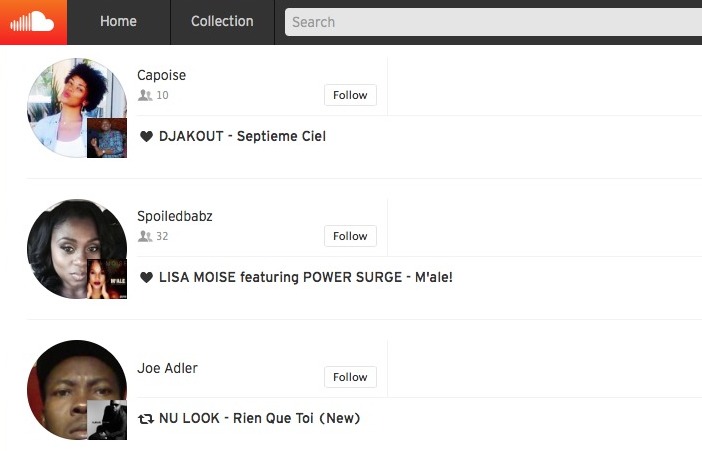Follow the user Spoiledbabz

pyautogui.click(x=350, y=236)
